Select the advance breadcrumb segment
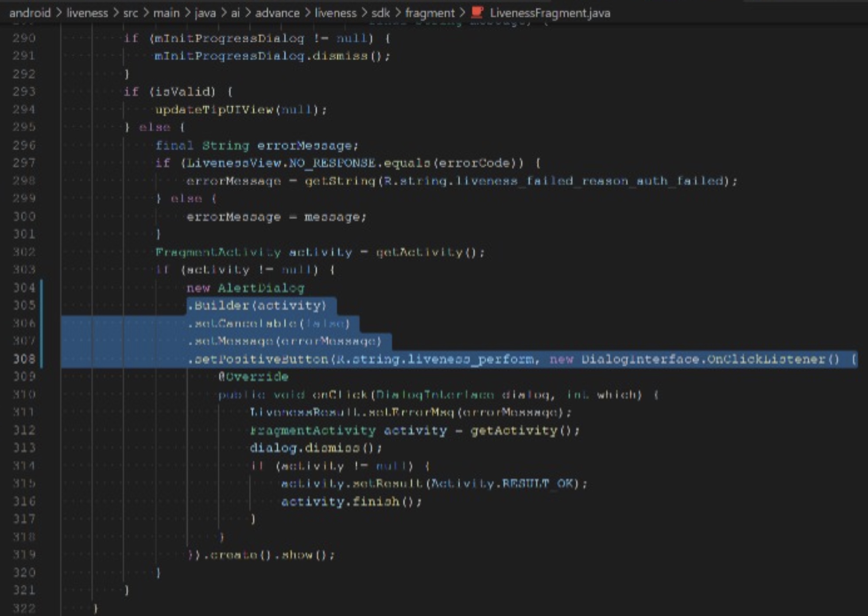 tap(277, 13)
